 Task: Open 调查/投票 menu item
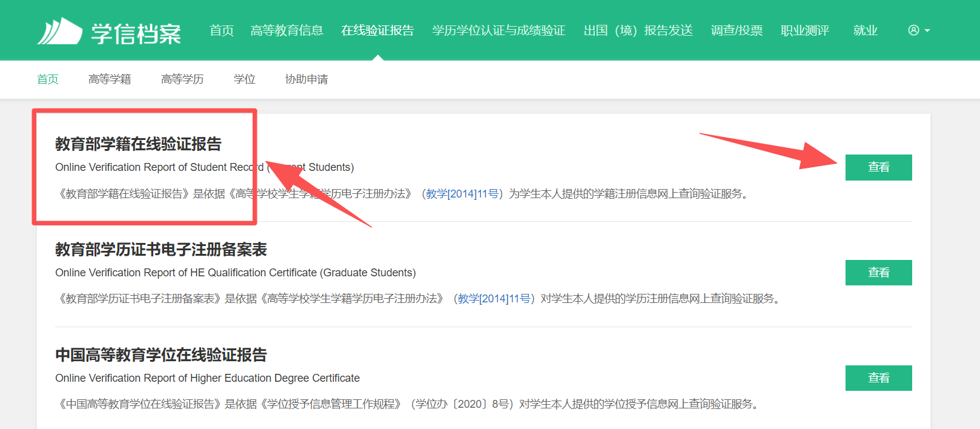[x=737, y=30]
